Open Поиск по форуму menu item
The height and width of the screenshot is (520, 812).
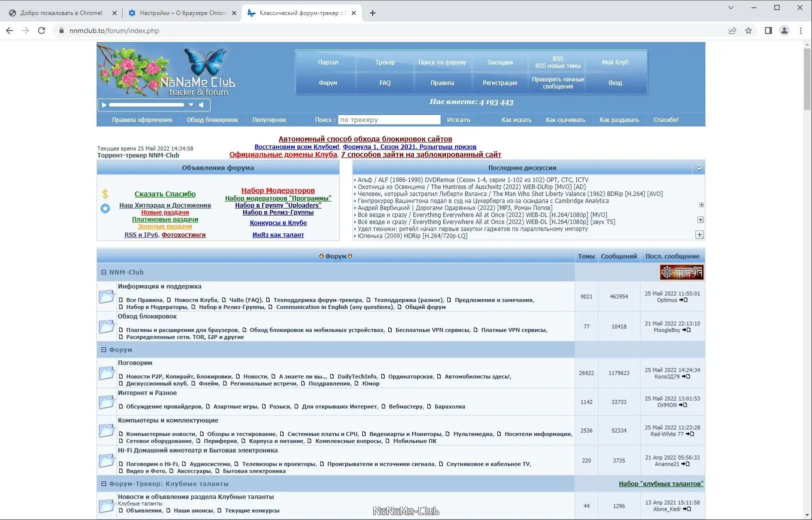click(x=442, y=62)
